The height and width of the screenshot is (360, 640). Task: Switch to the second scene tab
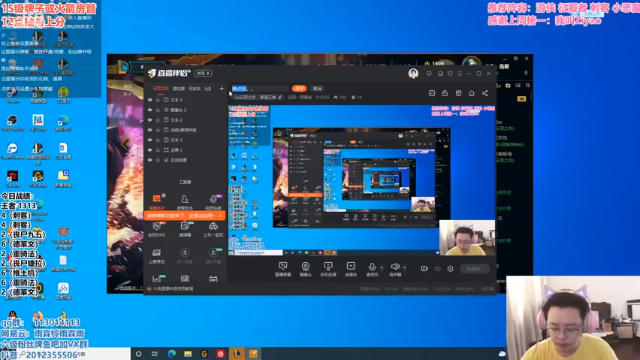tap(178, 88)
